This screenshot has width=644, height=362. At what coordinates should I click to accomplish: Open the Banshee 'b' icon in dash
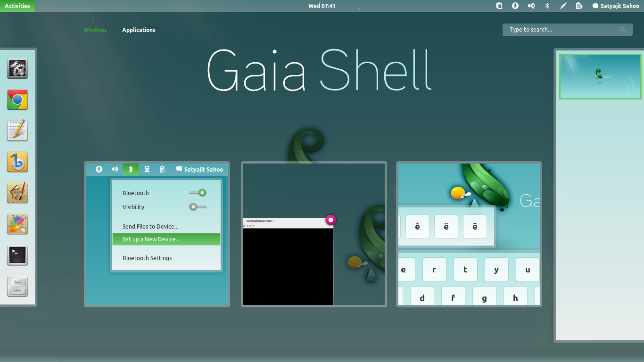[17, 162]
